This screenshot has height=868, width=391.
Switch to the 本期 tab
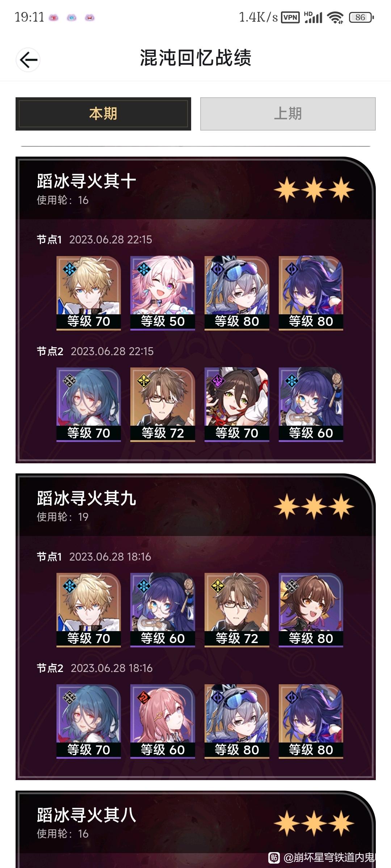(103, 114)
